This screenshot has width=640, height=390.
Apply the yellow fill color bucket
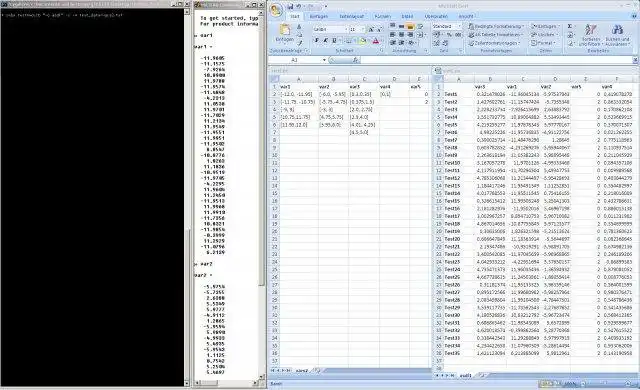362,41
